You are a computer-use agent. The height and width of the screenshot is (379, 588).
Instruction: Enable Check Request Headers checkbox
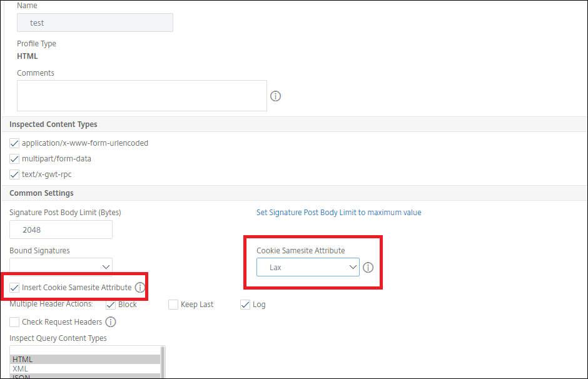click(x=14, y=321)
